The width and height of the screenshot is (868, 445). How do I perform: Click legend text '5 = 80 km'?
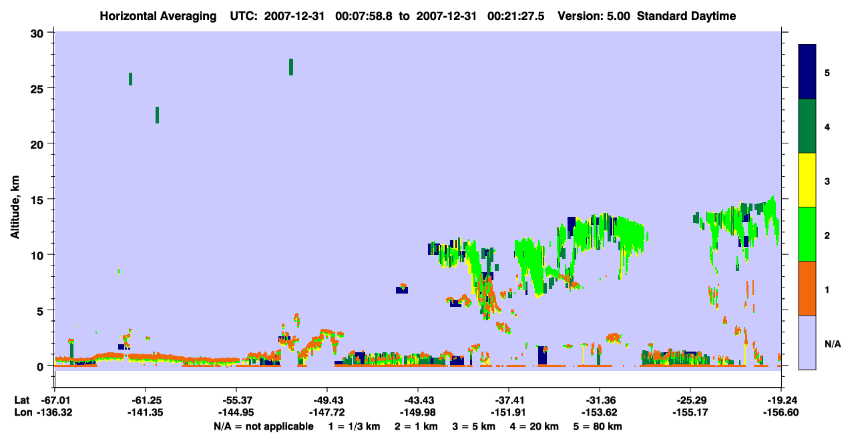[x=596, y=426]
